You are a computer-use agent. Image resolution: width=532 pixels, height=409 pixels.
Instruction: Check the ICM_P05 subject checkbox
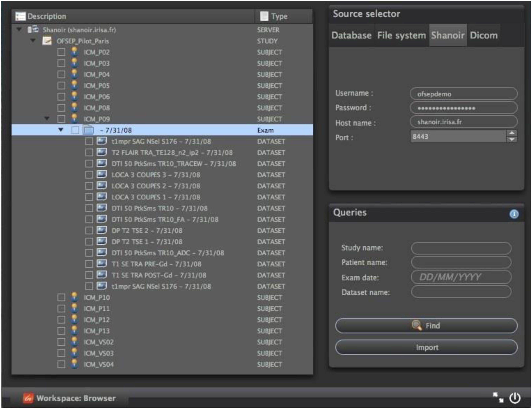click(x=61, y=86)
